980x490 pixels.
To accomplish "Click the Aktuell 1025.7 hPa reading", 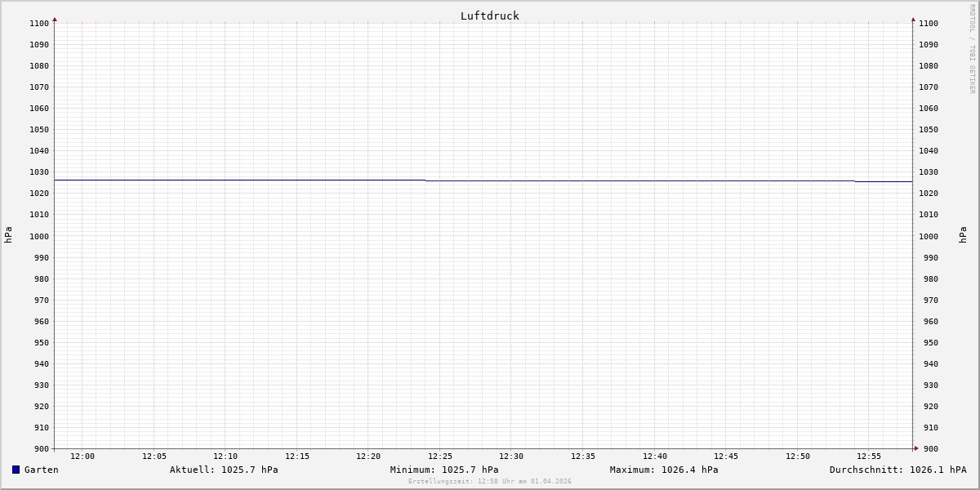I will [224, 470].
